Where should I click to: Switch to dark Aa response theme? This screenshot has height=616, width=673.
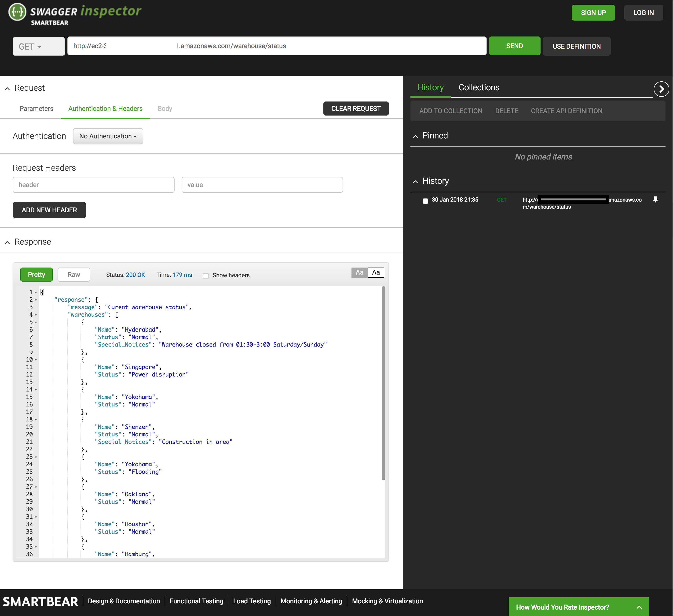(x=359, y=273)
